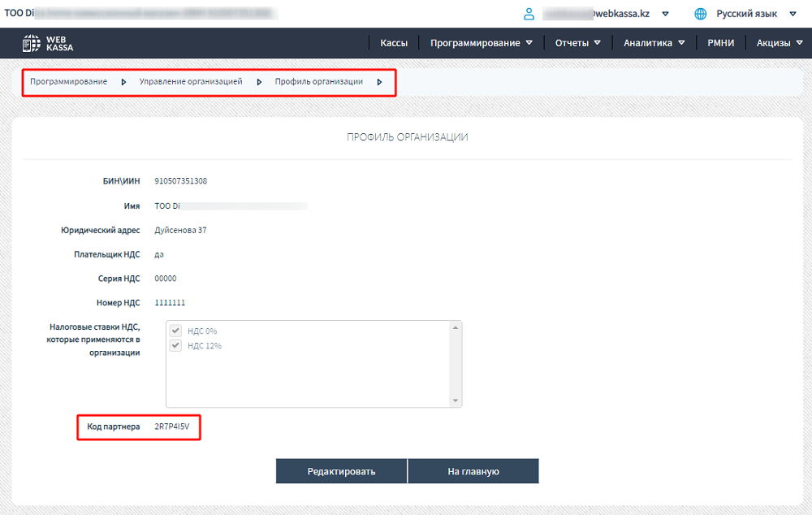This screenshot has height=515, width=812.
Task: Click the Русский язык language label
Action: 746,14
